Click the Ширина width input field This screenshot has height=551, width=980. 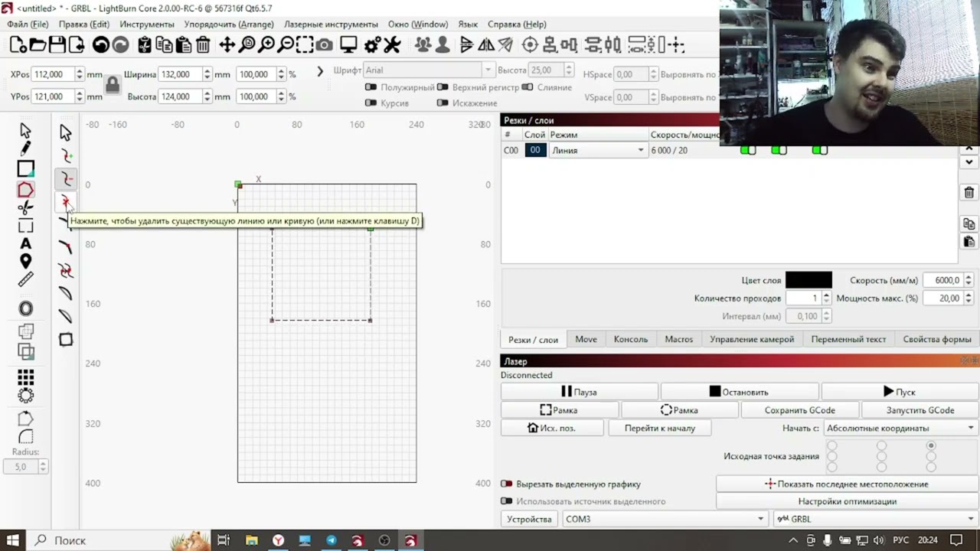(180, 74)
